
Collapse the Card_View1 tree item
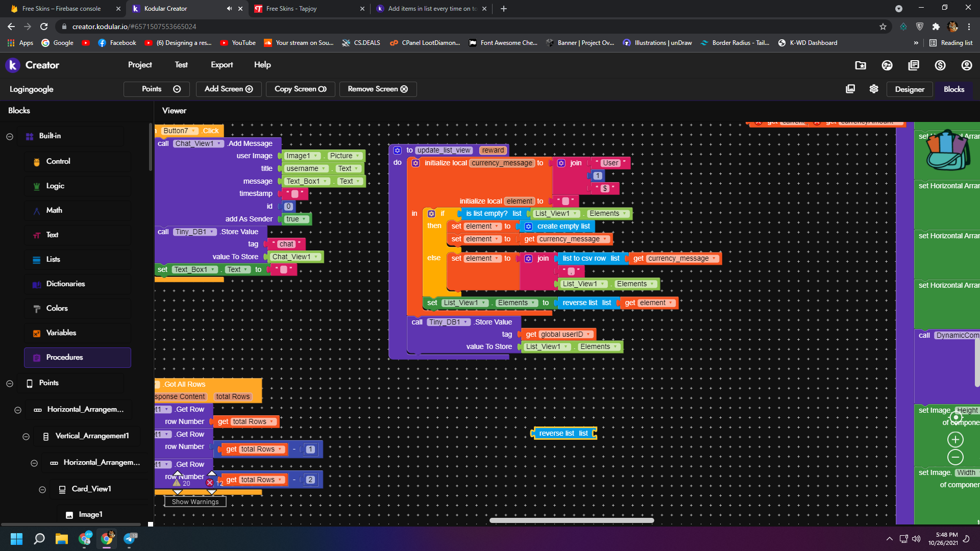click(x=42, y=489)
